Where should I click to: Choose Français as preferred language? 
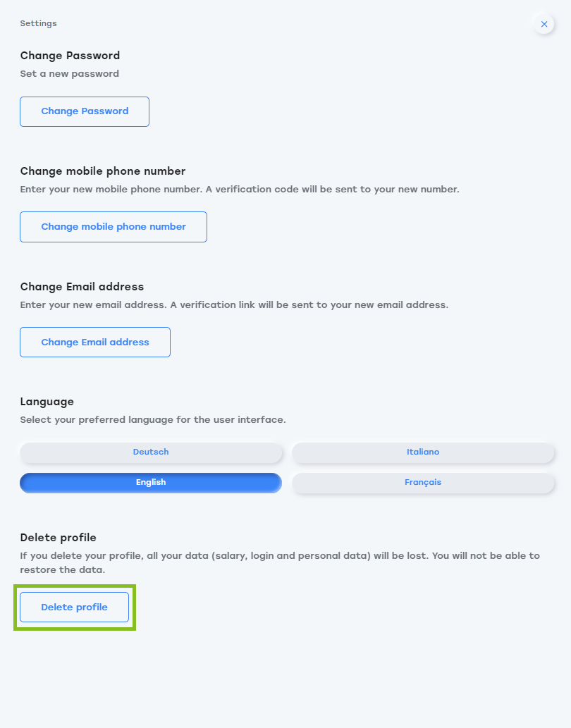(423, 483)
